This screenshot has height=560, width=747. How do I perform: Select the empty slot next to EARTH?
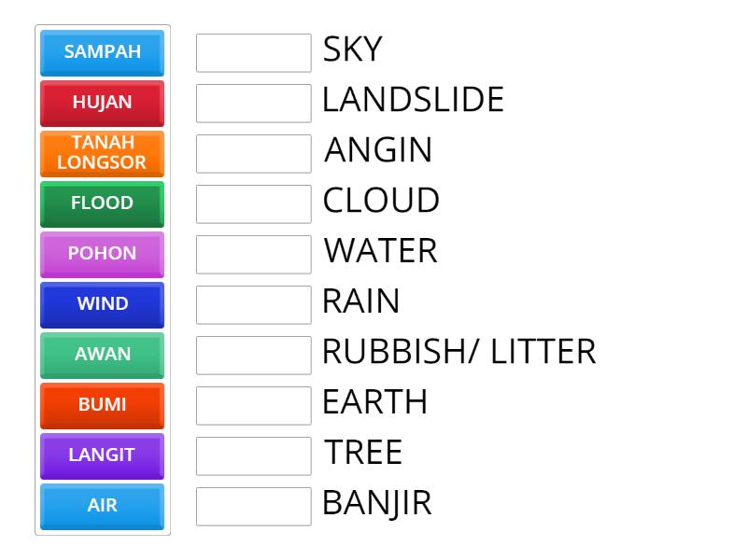click(253, 406)
